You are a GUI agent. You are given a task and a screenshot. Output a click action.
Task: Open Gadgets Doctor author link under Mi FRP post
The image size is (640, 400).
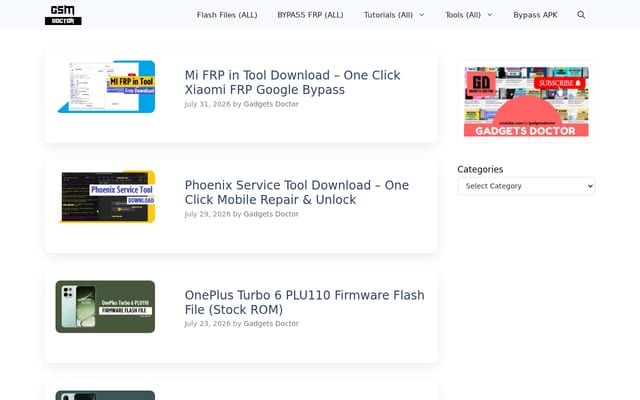(271, 104)
